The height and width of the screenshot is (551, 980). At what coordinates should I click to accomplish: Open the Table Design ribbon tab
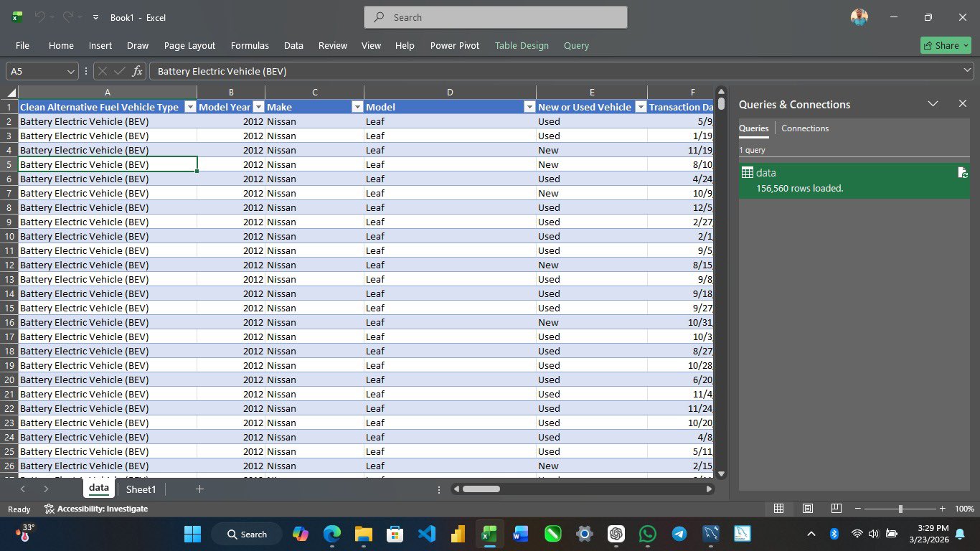[521, 45]
